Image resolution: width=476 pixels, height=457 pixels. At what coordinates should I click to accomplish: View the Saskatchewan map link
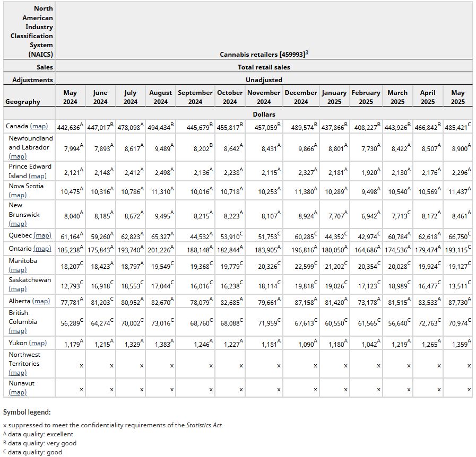click(x=18, y=289)
